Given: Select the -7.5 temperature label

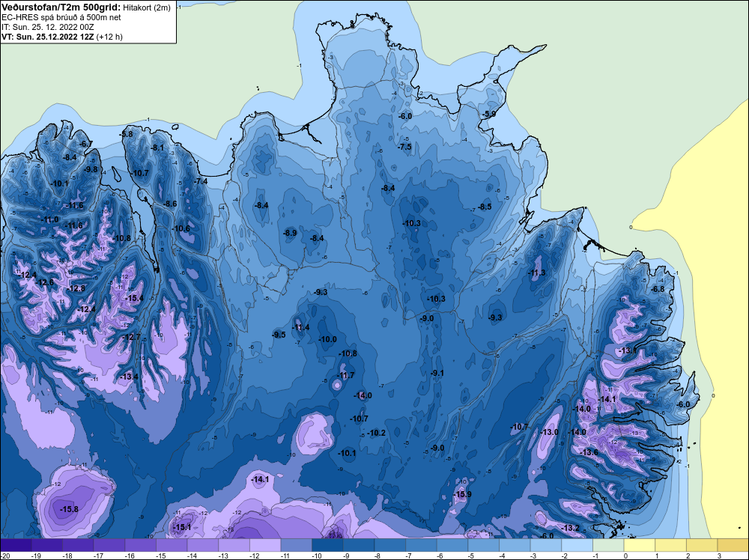Looking at the screenshot, I should [404, 147].
